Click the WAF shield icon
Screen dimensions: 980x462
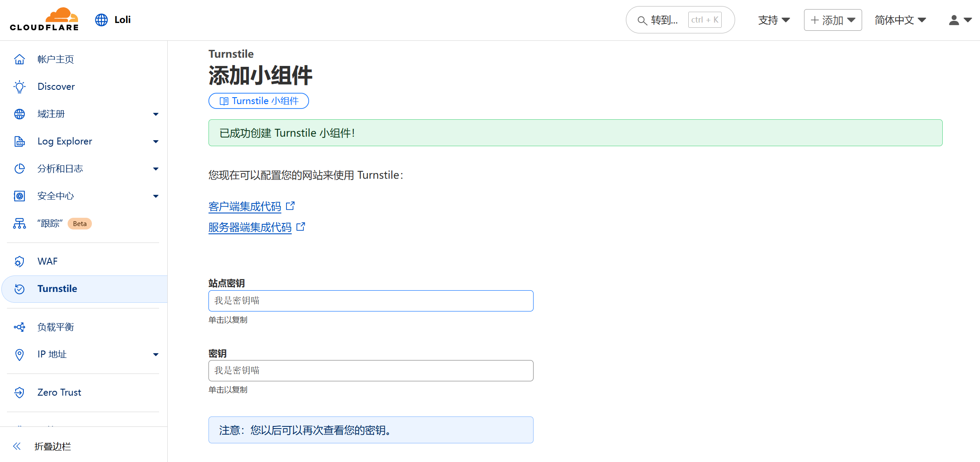pyautogui.click(x=20, y=262)
